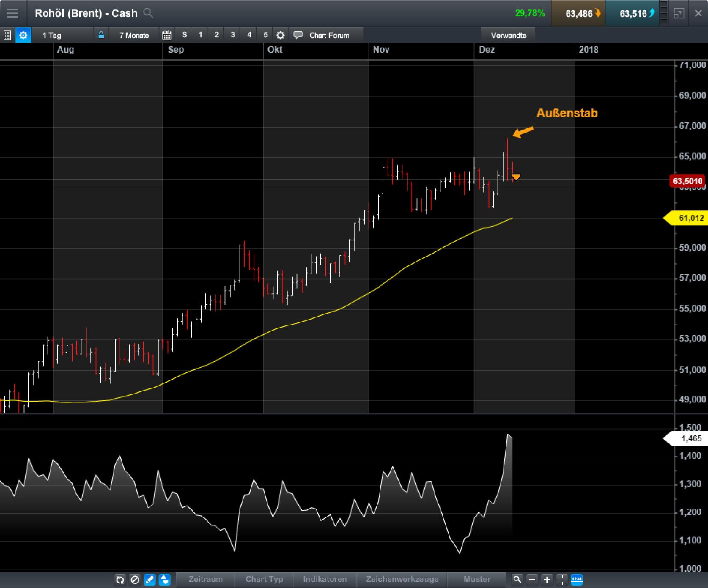Open the Zeichenwerkzeuge menu

[401, 579]
